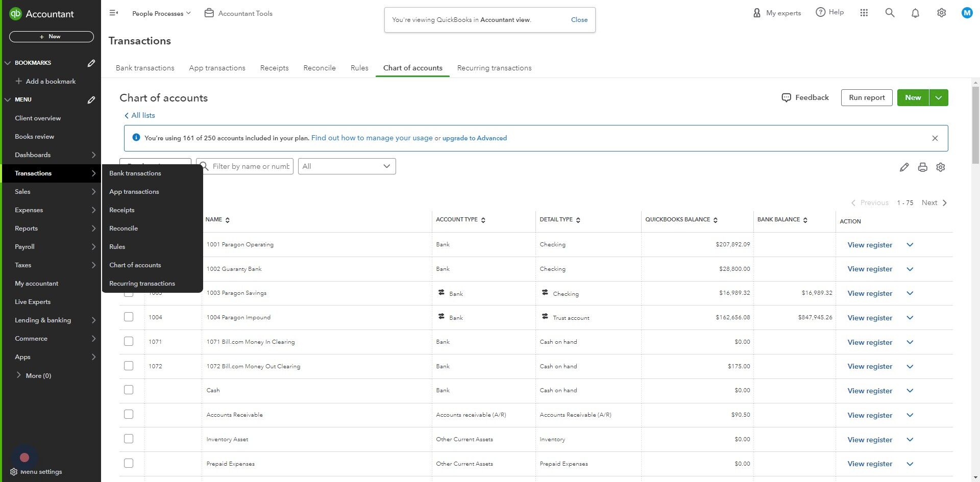
Task: Open the apps grid icon
Action: (864, 13)
